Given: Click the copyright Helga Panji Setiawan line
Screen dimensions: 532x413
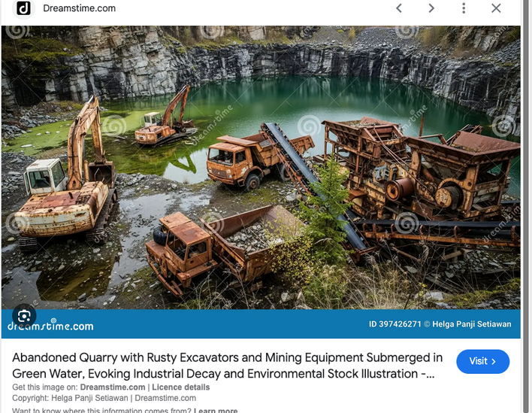Looking at the screenshot, I should tap(104, 398).
